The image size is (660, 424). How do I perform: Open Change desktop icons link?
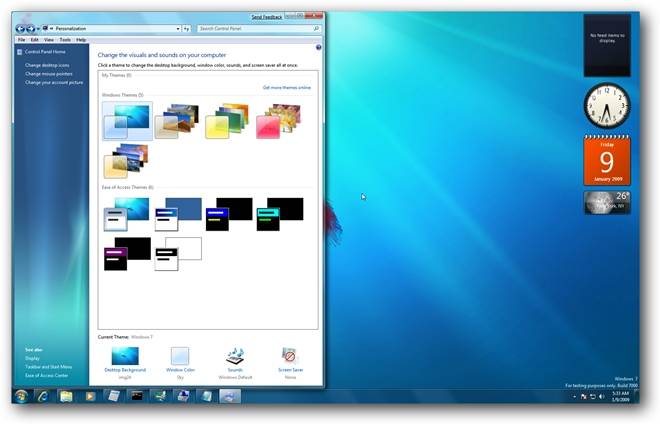pyautogui.click(x=47, y=65)
